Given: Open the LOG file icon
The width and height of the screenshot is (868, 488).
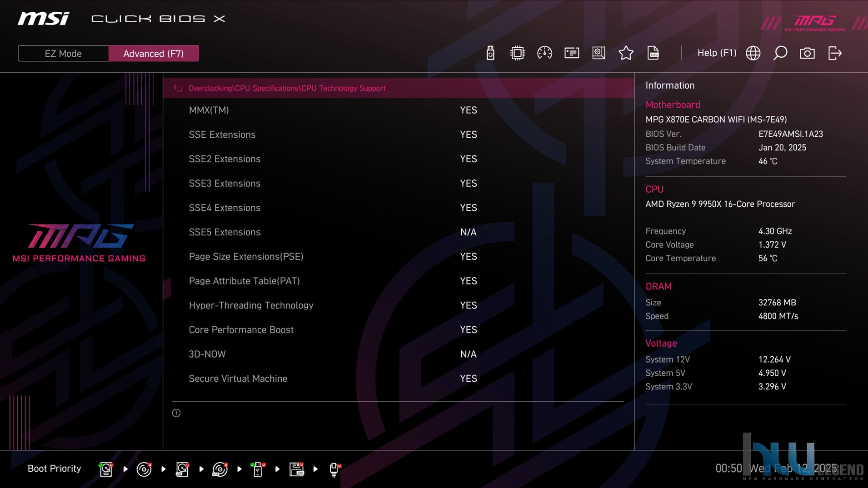Looking at the screenshot, I should point(653,53).
